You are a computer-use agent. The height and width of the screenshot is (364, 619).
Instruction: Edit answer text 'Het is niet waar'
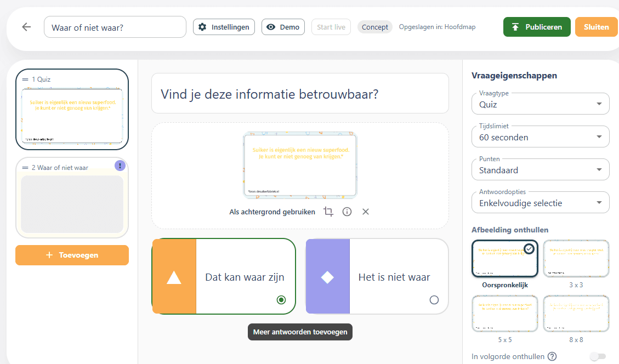(x=394, y=277)
